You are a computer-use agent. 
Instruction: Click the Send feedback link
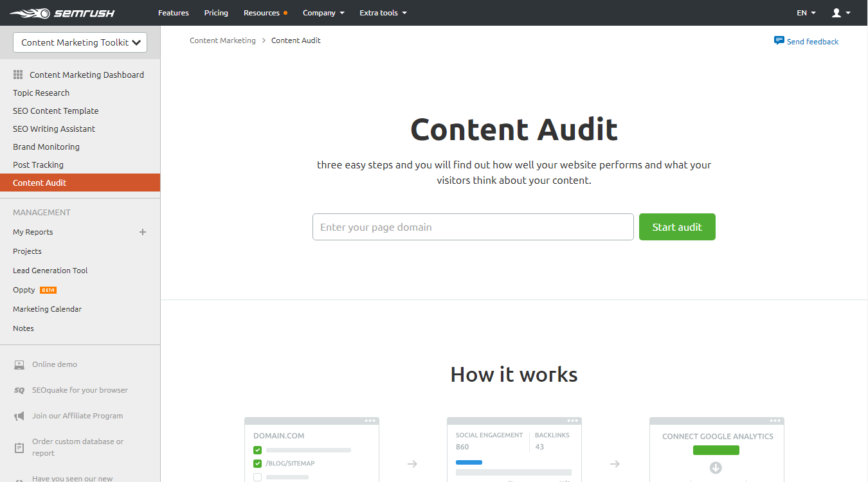tap(813, 41)
